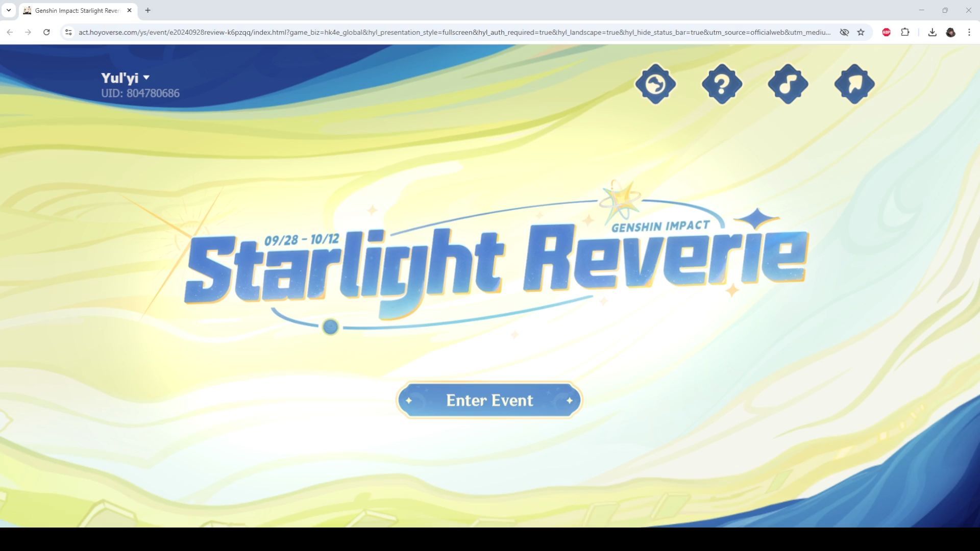Viewport: 980px width, 551px height.
Task: Expand the Yul'yi account dropdown arrow
Action: click(146, 78)
